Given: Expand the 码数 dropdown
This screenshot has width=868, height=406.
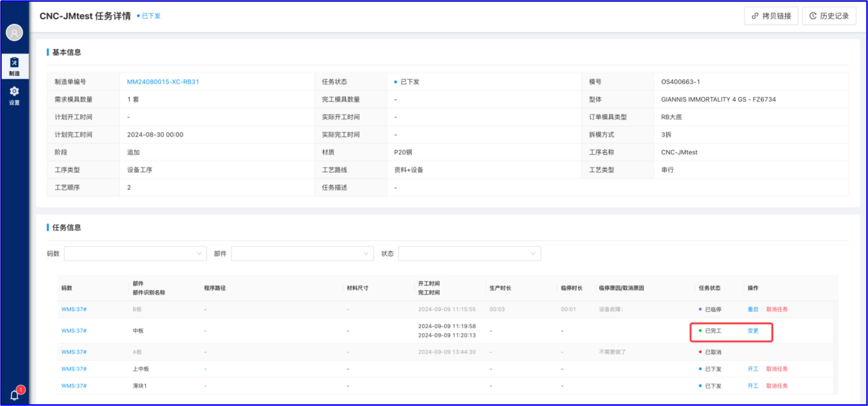Looking at the screenshot, I should [135, 254].
